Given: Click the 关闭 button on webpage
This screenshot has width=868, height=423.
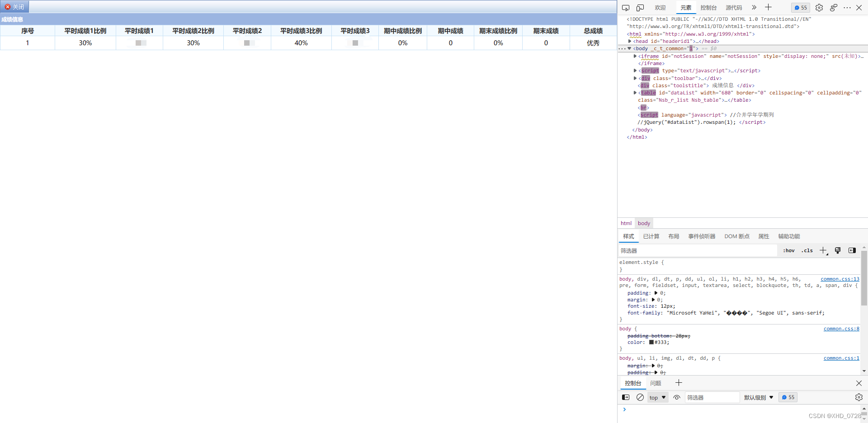Looking at the screenshot, I should pos(14,7).
